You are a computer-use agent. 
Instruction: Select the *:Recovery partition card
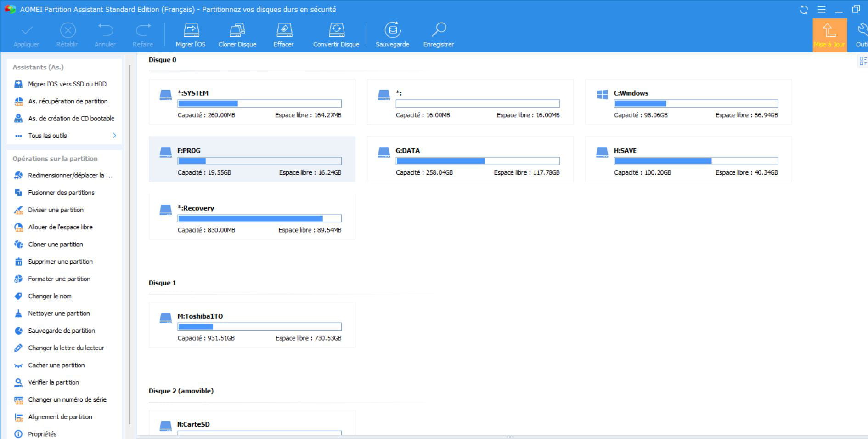(x=252, y=217)
